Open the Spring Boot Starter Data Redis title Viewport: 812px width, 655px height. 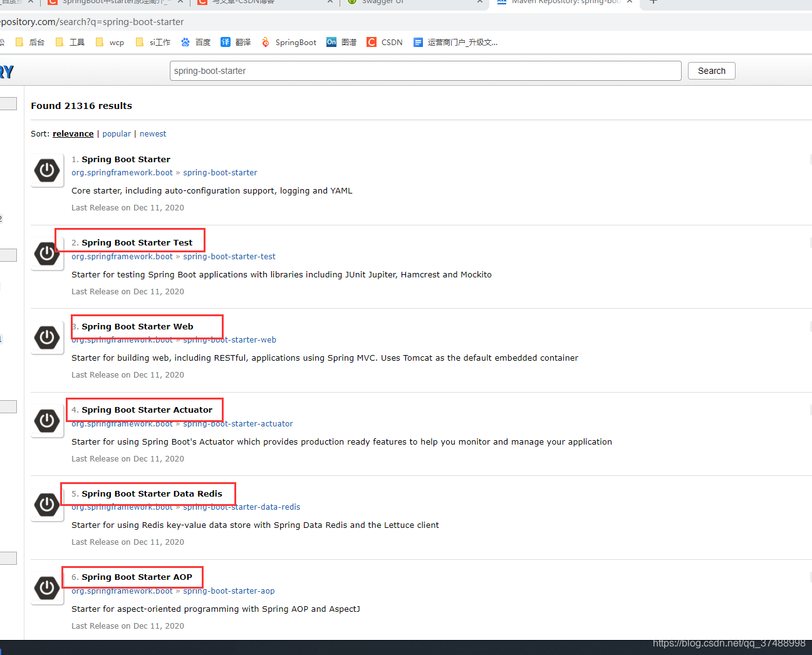coord(152,494)
